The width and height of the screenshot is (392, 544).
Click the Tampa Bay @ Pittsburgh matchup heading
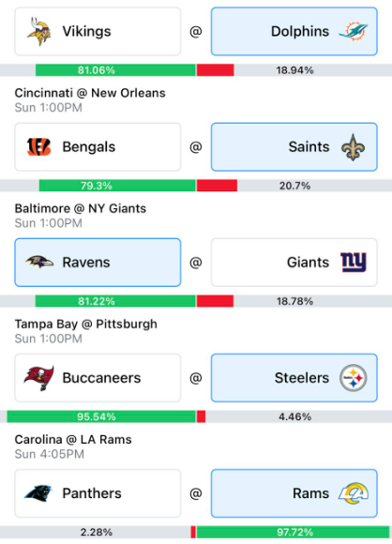pyautogui.click(x=85, y=324)
